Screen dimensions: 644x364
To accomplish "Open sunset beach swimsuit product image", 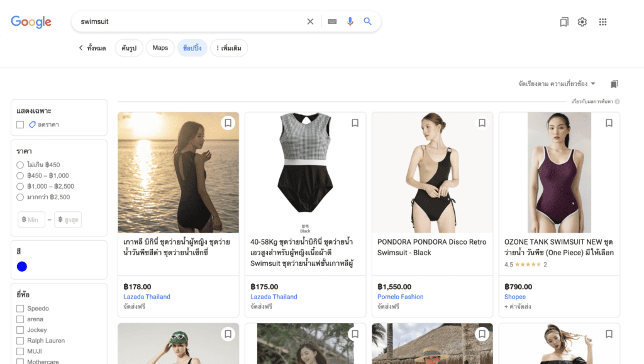I will pos(178,172).
